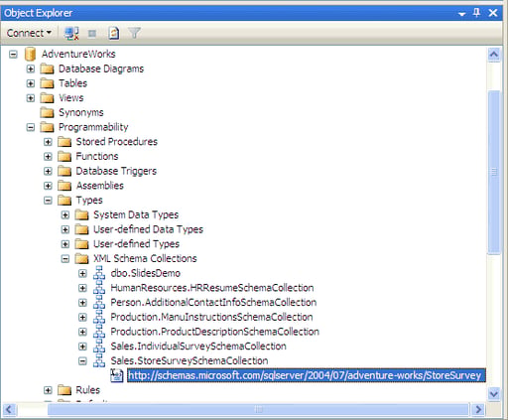Click the vertical scrollbar down arrow
The width and height of the screenshot is (508, 420).
[x=494, y=393]
